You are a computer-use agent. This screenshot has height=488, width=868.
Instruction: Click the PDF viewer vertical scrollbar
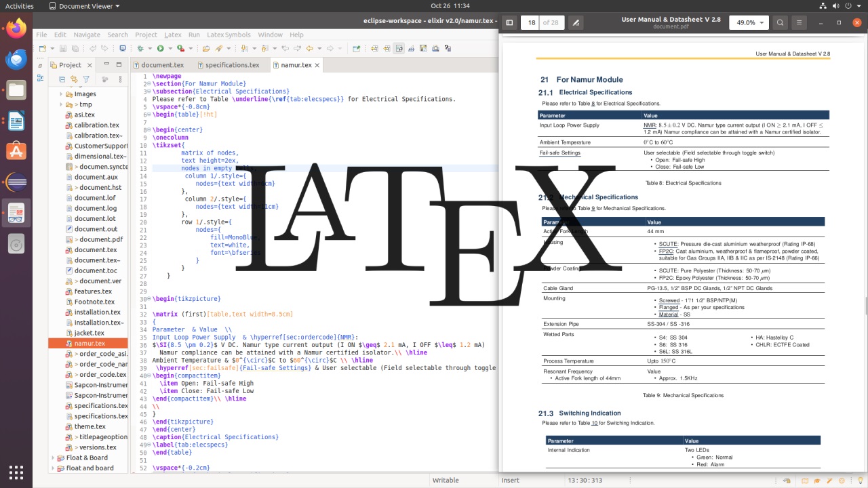point(865,305)
